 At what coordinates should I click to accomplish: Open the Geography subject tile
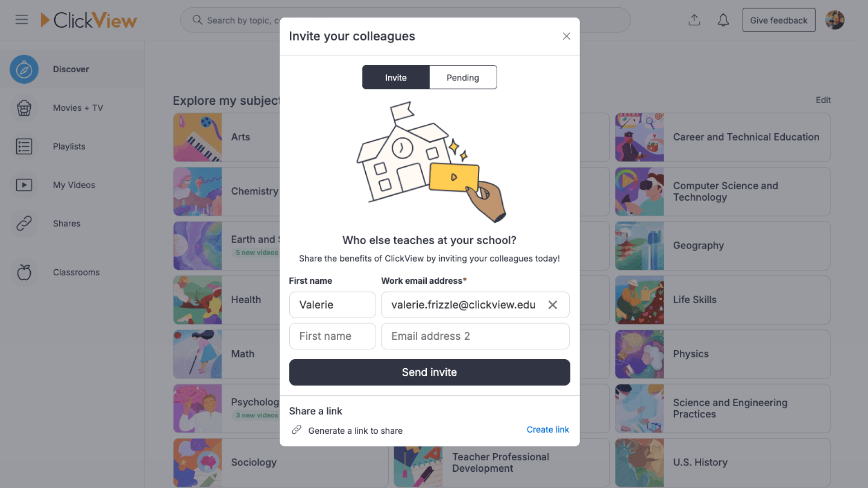coord(722,245)
